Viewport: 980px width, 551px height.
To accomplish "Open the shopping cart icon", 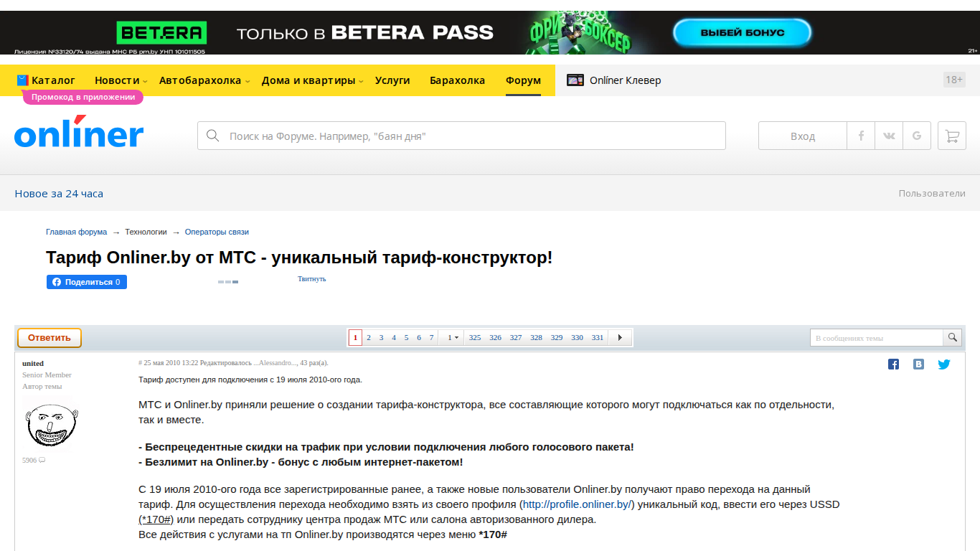I will 952,136.
